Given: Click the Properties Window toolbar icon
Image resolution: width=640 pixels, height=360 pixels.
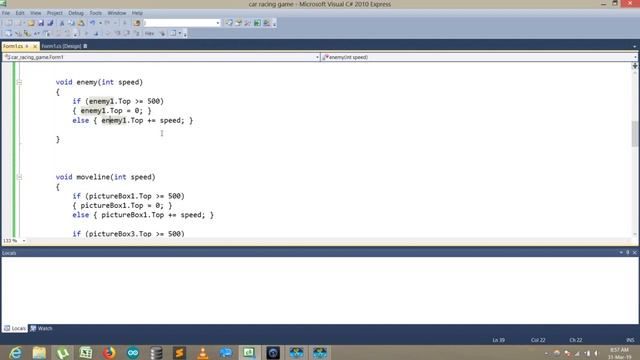Looking at the screenshot, I should [x=239, y=23].
